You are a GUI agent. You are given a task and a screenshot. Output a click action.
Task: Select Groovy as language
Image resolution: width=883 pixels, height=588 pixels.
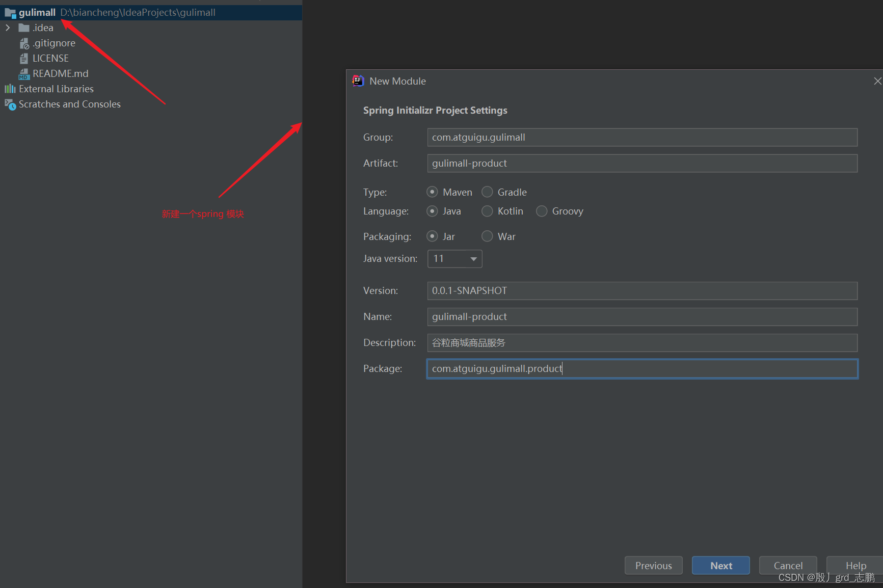[542, 211]
